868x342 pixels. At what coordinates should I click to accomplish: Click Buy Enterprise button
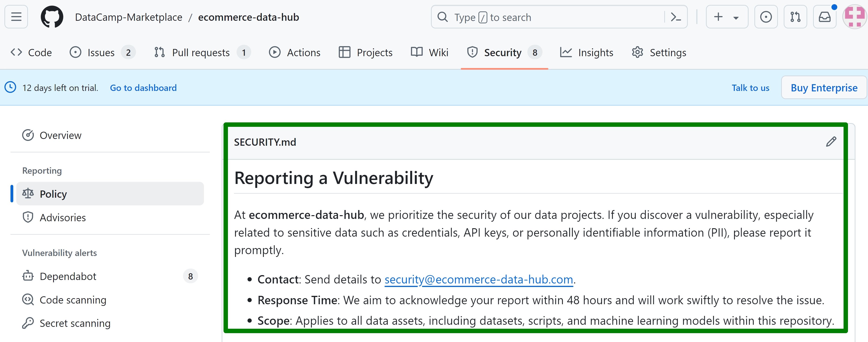click(824, 88)
